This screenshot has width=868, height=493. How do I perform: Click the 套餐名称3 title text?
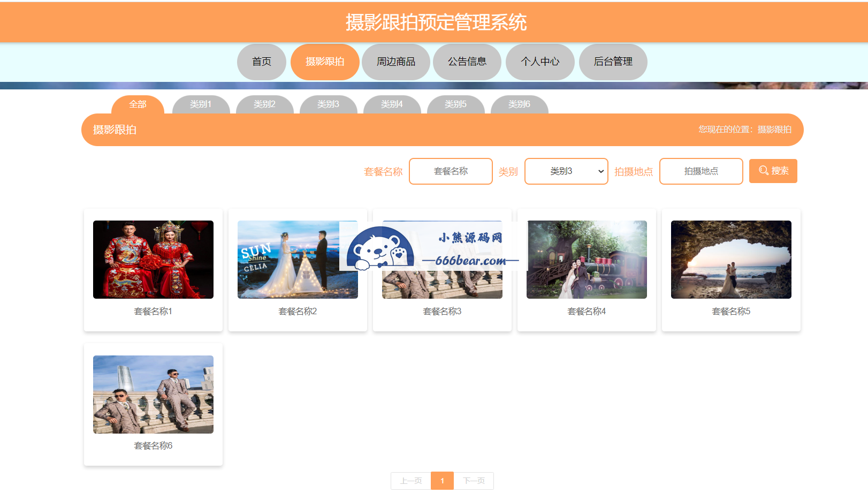[442, 312]
